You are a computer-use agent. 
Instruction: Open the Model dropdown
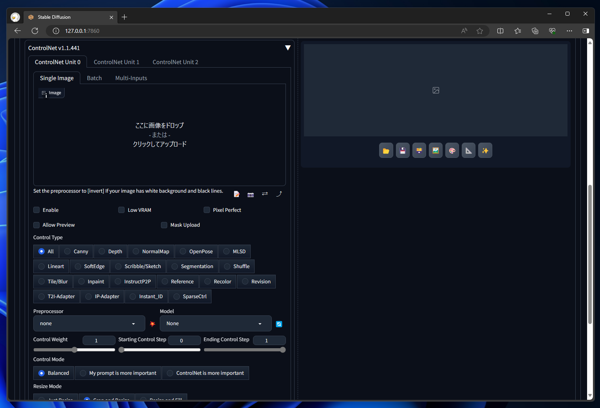point(215,323)
